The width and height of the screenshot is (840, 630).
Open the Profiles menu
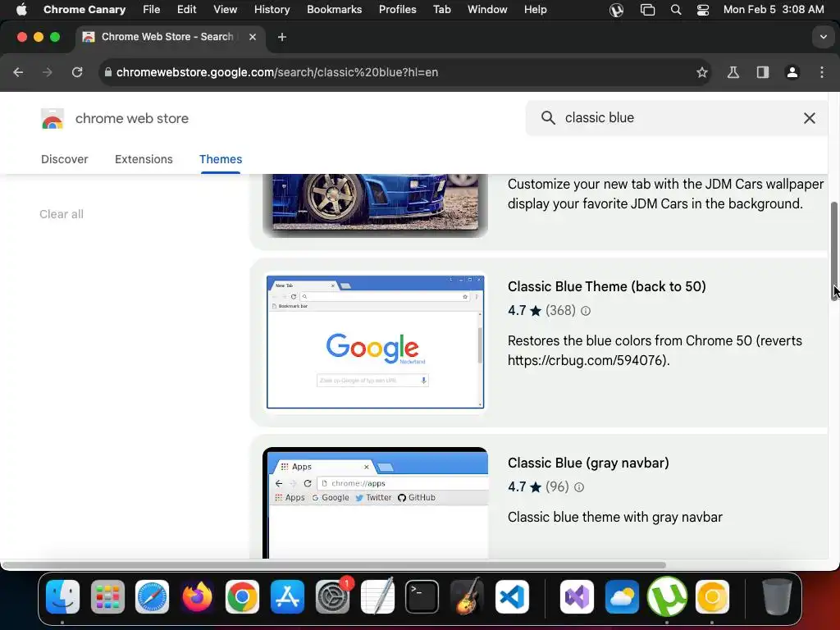398,10
